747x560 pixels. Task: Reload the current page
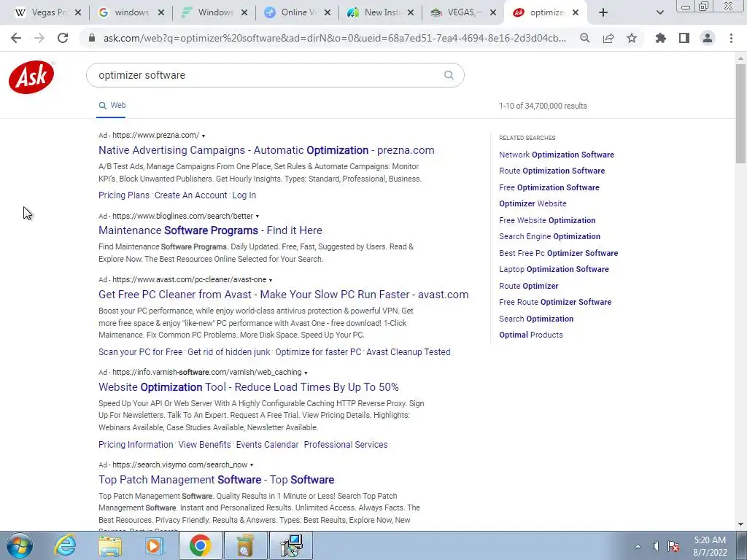coord(63,38)
